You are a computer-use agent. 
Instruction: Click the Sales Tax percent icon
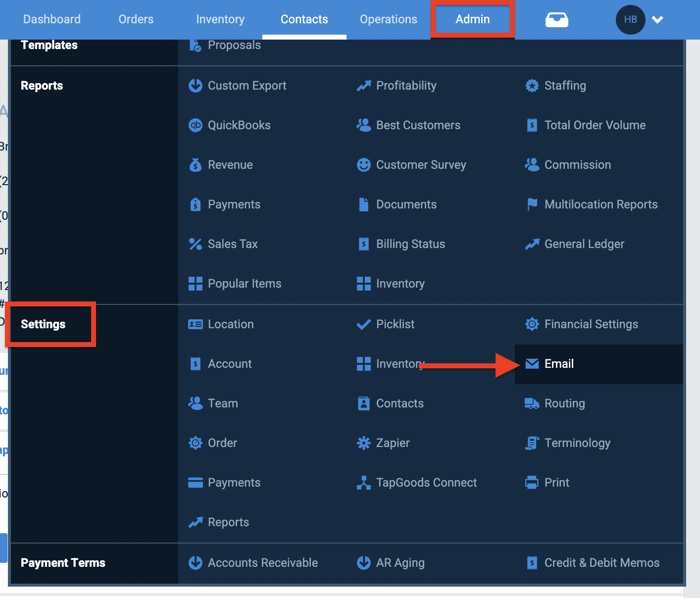(x=196, y=244)
